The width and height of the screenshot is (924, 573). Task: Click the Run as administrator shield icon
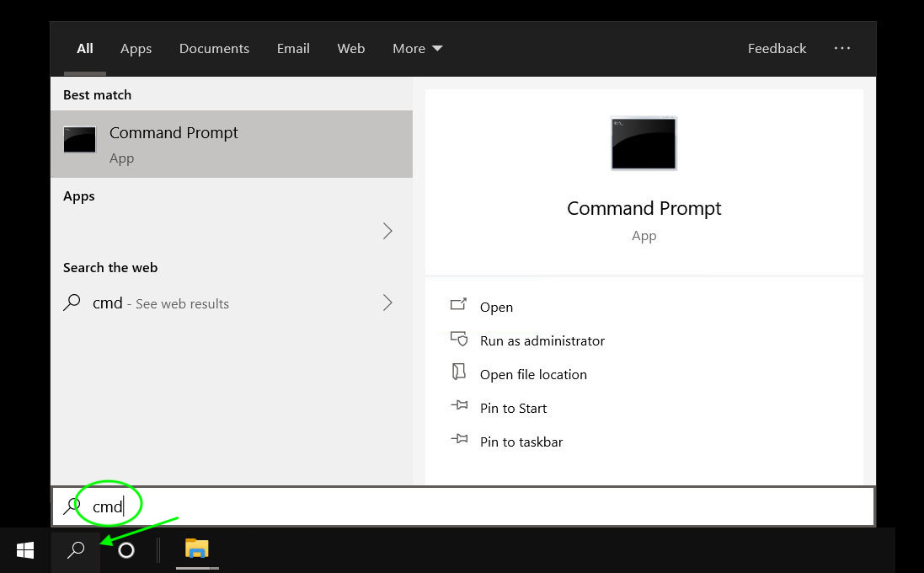[x=459, y=339]
